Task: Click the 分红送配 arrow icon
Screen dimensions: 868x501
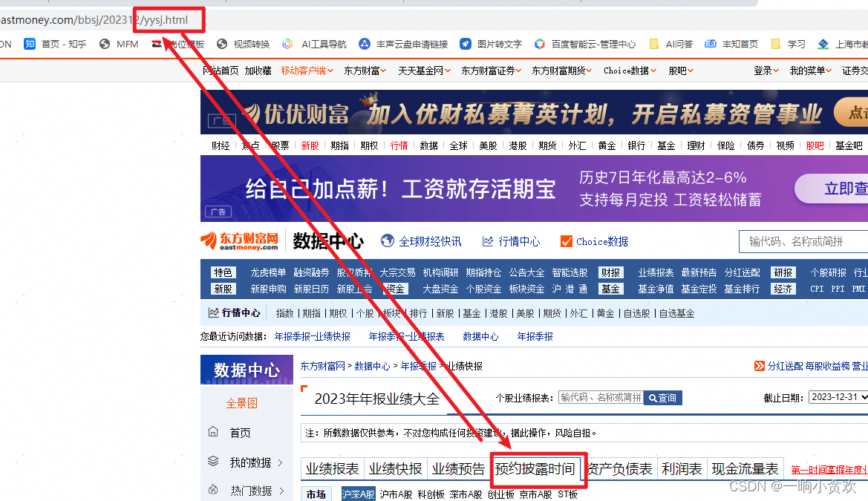Action: [760, 366]
